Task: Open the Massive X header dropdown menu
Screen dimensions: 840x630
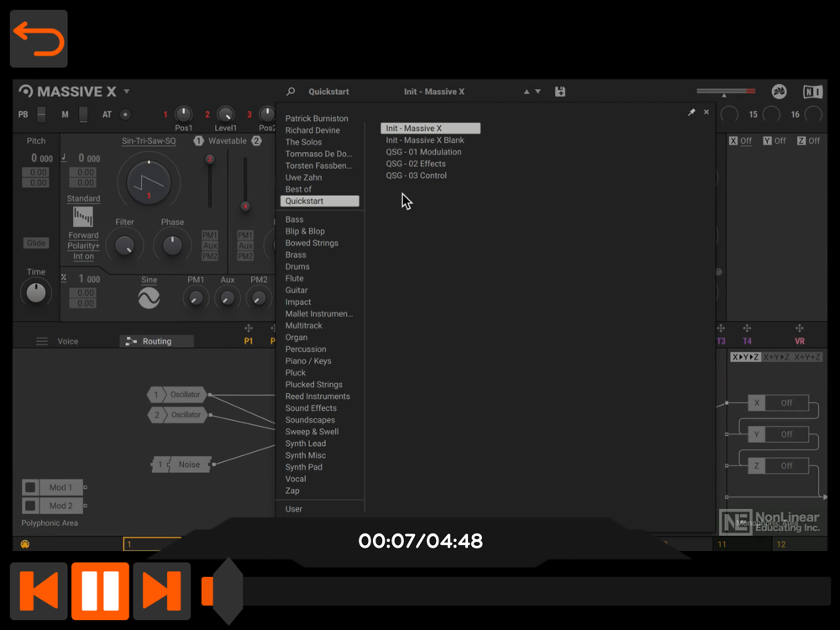Action: tap(127, 92)
